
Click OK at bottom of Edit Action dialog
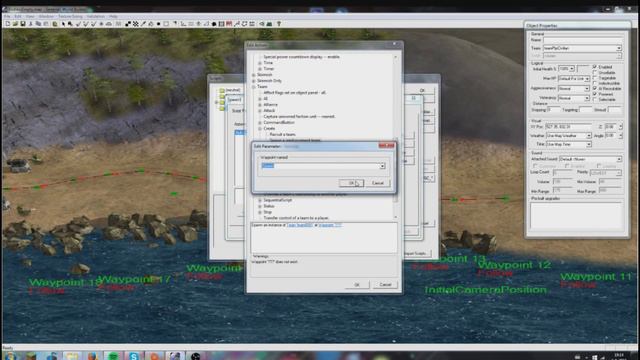[357, 284]
